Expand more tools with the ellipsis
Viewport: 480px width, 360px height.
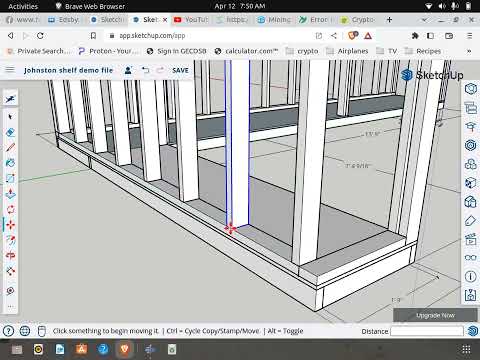point(10,306)
